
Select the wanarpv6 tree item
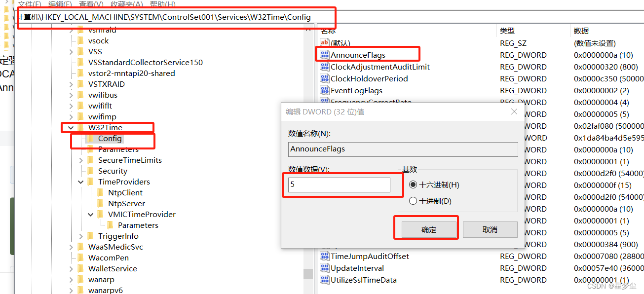tap(105, 290)
